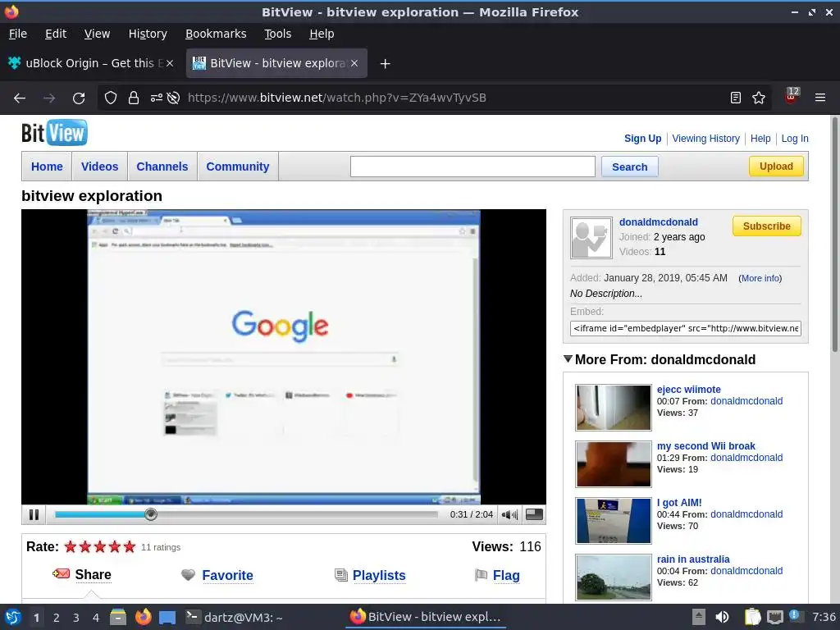840x630 pixels.
Task: Open the Help menu
Action: [322, 34]
